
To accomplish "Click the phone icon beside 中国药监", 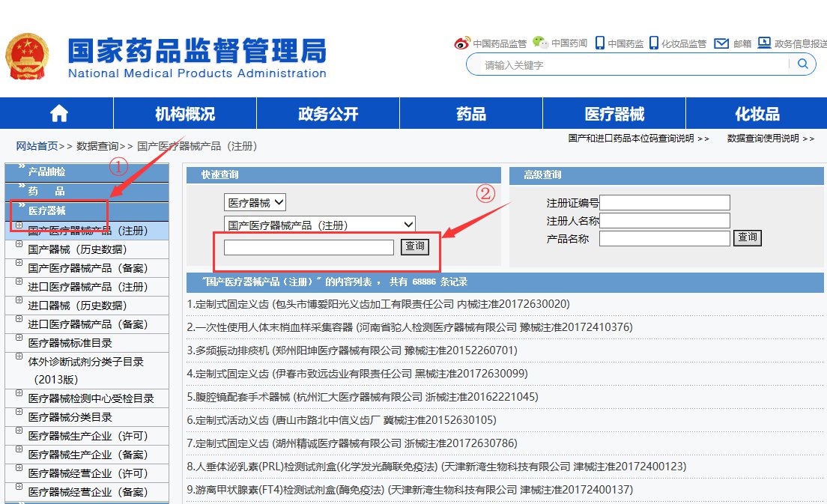I will (x=599, y=43).
